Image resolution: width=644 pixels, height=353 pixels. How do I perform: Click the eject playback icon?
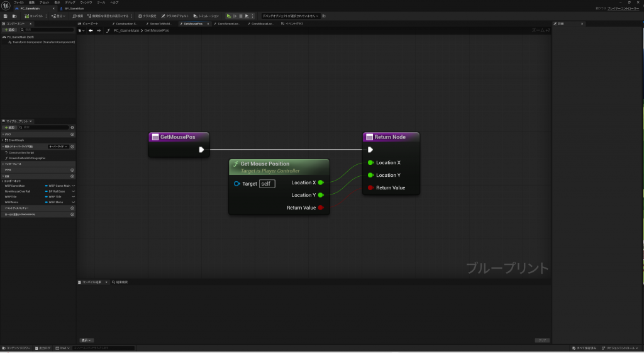[x=247, y=16]
